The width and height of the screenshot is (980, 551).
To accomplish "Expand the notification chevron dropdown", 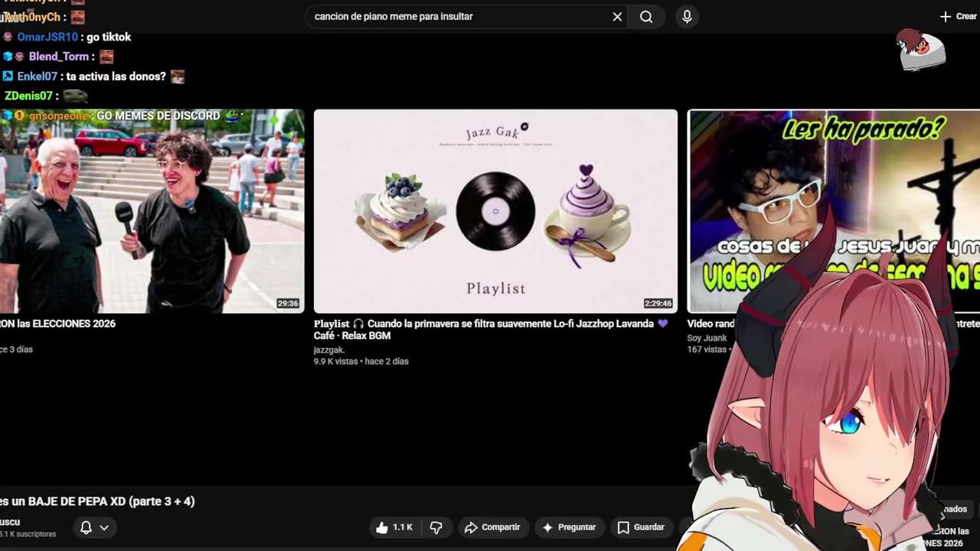I will click(x=104, y=527).
